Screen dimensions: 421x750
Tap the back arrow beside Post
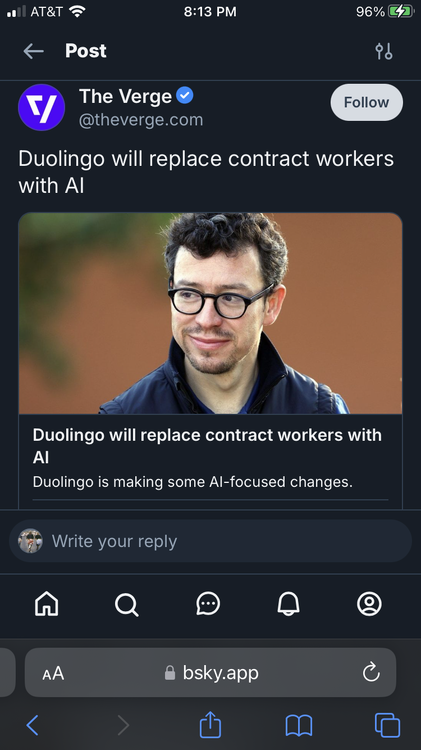33,51
